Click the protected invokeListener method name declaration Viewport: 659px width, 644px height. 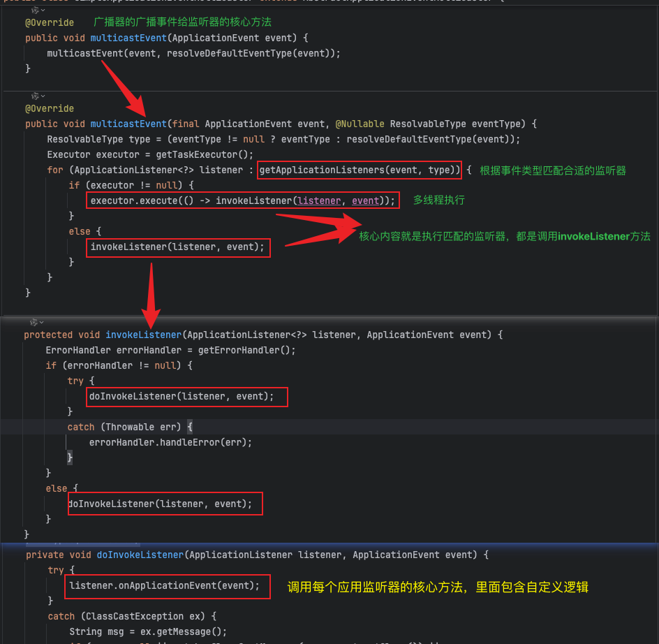pos(143,335)
